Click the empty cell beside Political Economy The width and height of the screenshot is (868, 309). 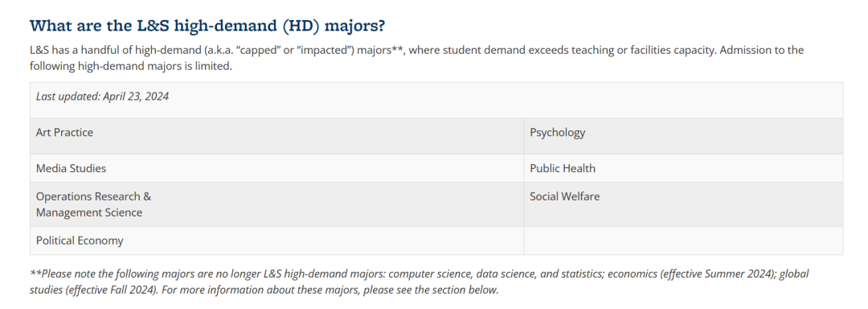click(683, 241)
